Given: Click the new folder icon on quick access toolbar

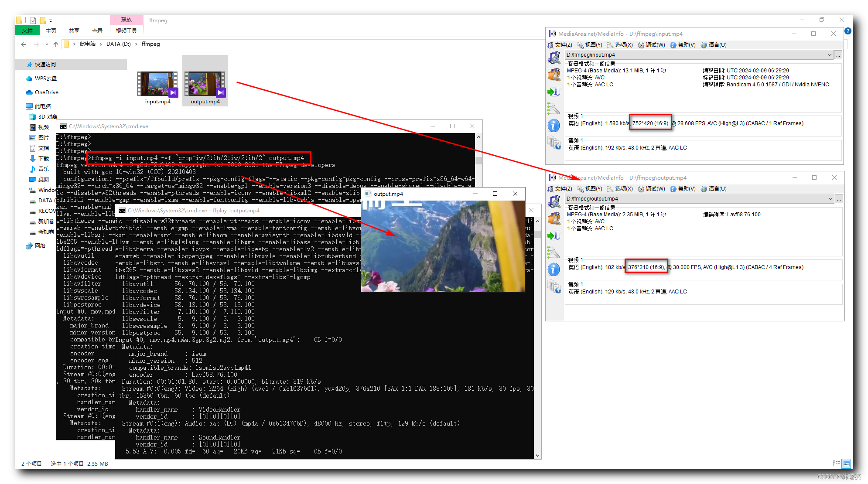Looking at the screenshot, I should click(x=42, y=20).
